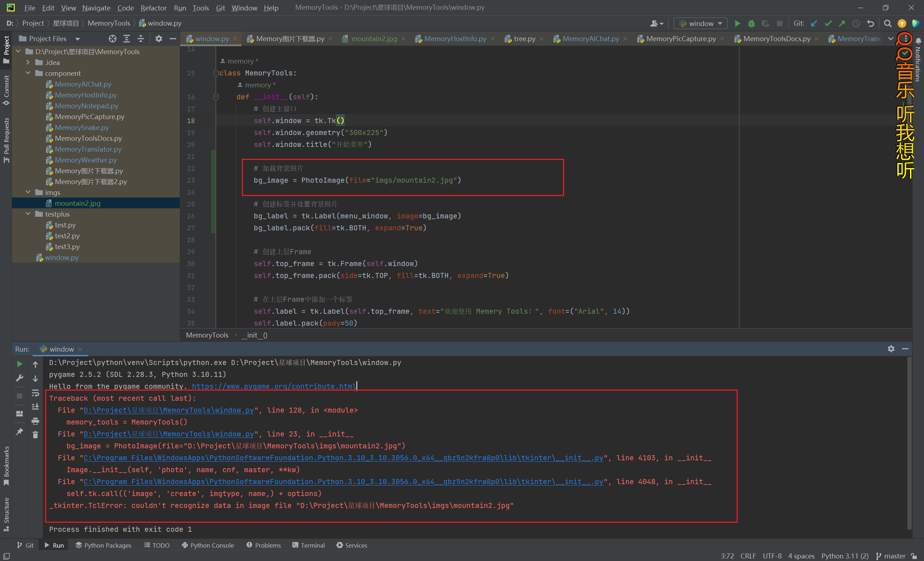Select mountain2.jpg in project tree
Screen dimensions: 924x561
(x=77, y=203)
